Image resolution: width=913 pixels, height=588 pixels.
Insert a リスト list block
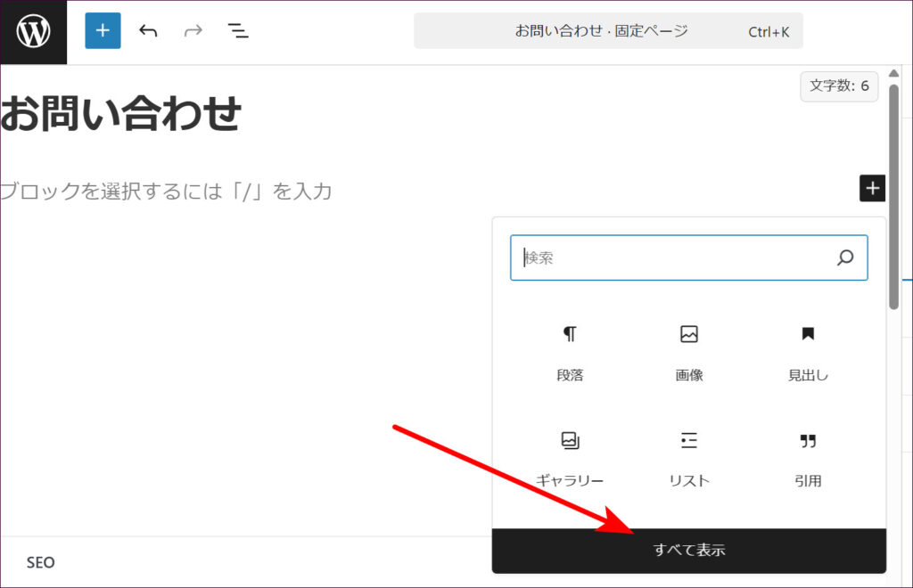point(689,458)
